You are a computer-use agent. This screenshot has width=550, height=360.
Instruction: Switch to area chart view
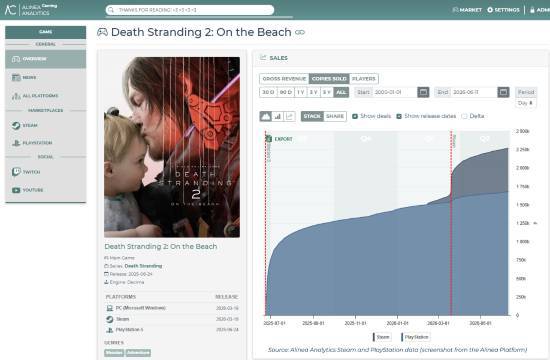point(266,116)
